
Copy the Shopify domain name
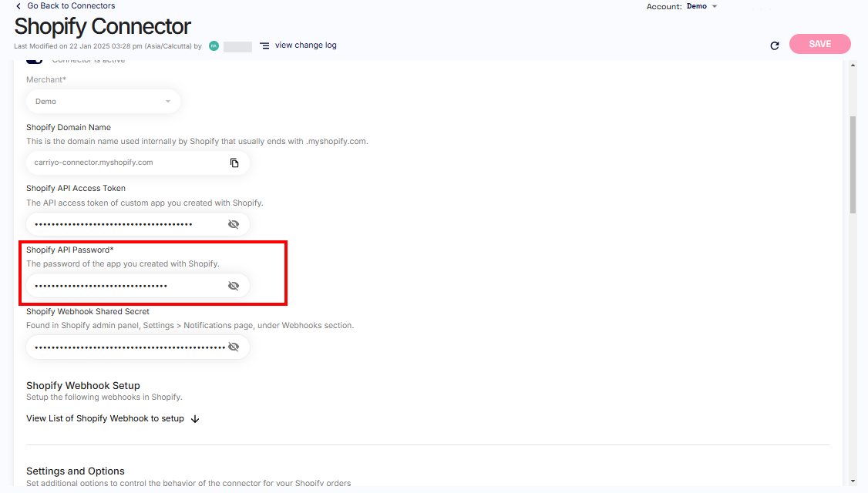click(x=234, y=163)
